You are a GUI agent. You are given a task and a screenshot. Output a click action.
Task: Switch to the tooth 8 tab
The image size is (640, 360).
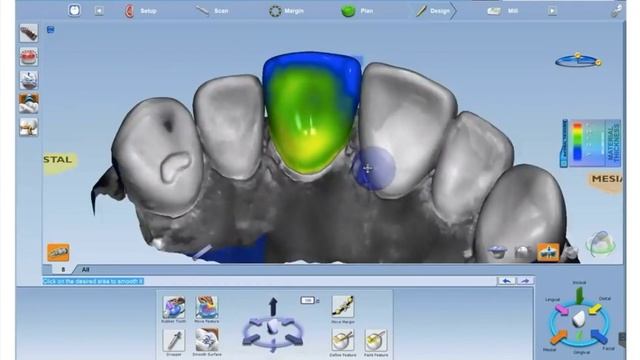tap(63, 269)
